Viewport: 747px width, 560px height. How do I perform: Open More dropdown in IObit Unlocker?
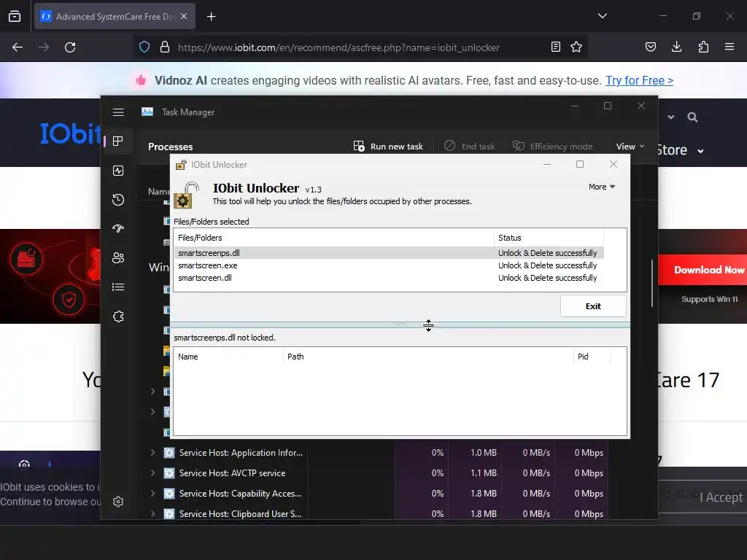point(602,187)
